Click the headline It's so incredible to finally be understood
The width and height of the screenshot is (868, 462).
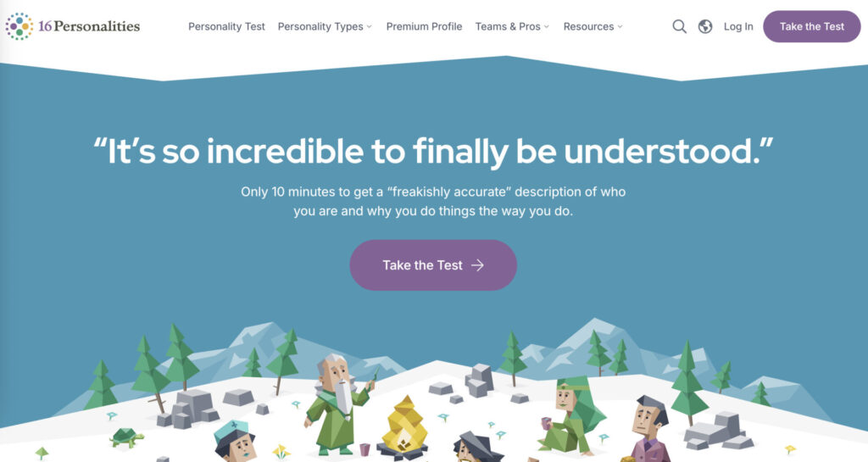(433, 151)
